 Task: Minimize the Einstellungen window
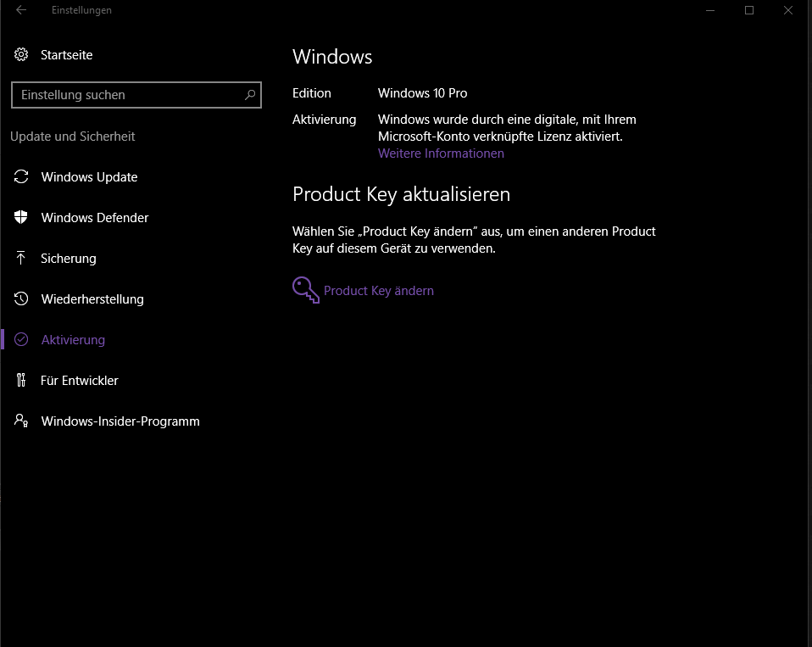[710, 10]
